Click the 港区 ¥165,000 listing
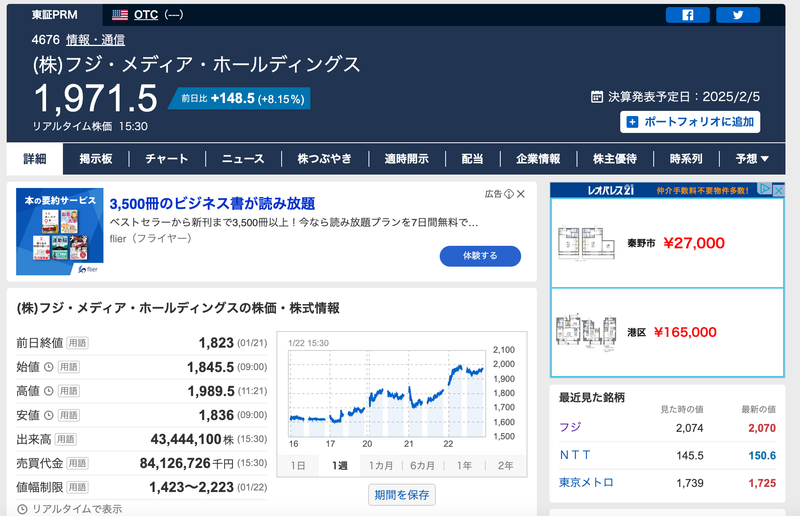 point(667,332)
